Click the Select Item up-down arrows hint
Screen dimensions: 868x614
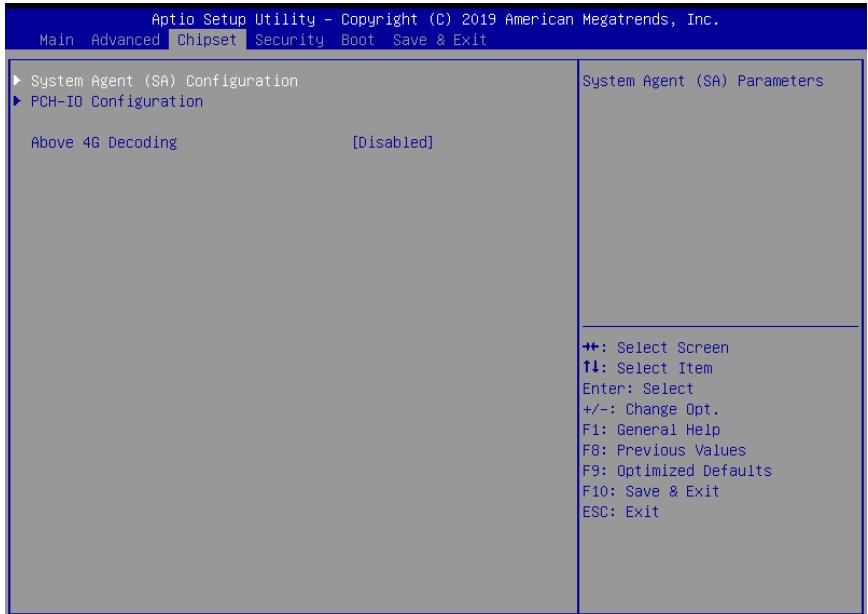647,368
